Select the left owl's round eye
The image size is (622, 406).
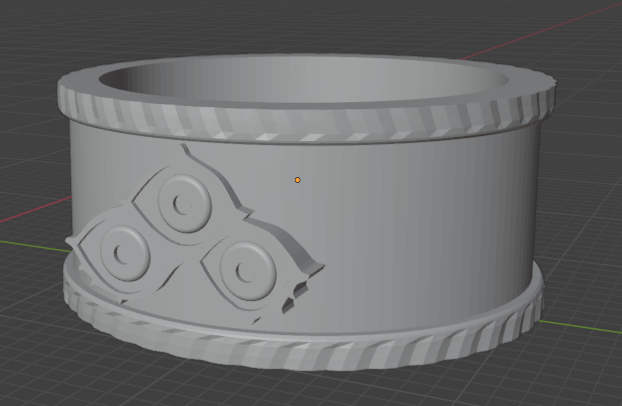click(125, 253)
